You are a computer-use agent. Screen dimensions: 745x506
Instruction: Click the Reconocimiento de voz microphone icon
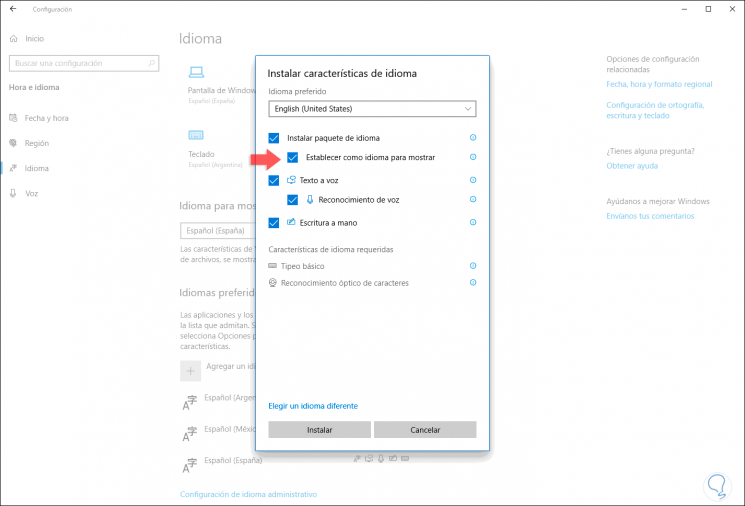click(x=310, y=200)
